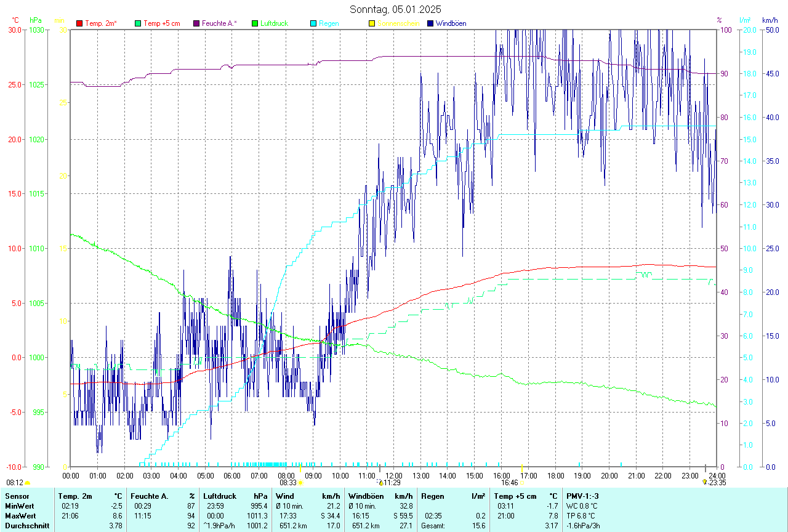
Task: Click the 'Luftdruck' column header in table
Action: tap(219, 496)
